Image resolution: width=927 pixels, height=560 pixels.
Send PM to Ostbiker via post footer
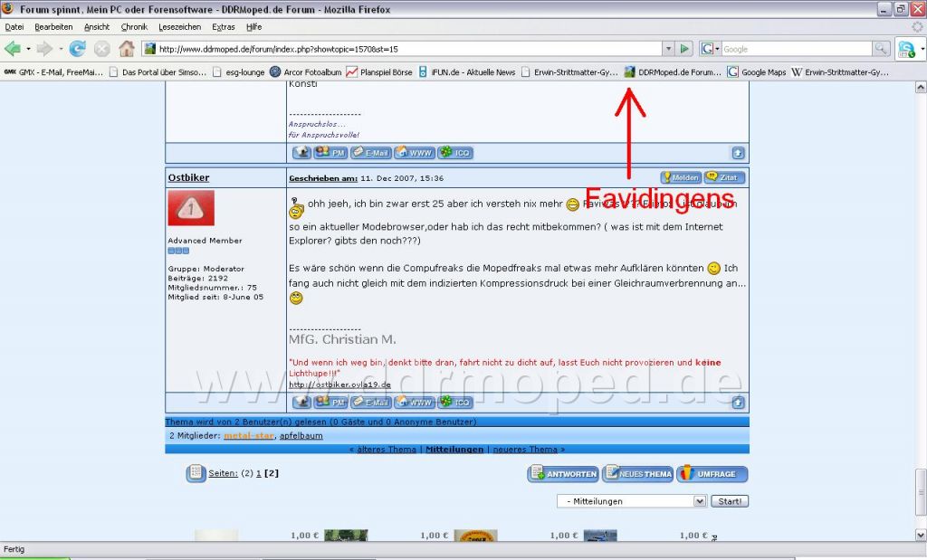tap(330, 402)
